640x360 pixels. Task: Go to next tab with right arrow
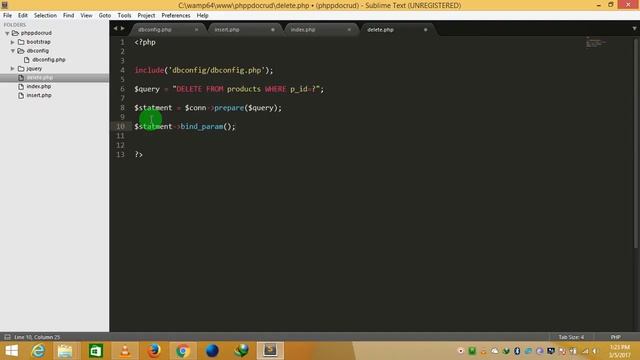tap(122, 28)
